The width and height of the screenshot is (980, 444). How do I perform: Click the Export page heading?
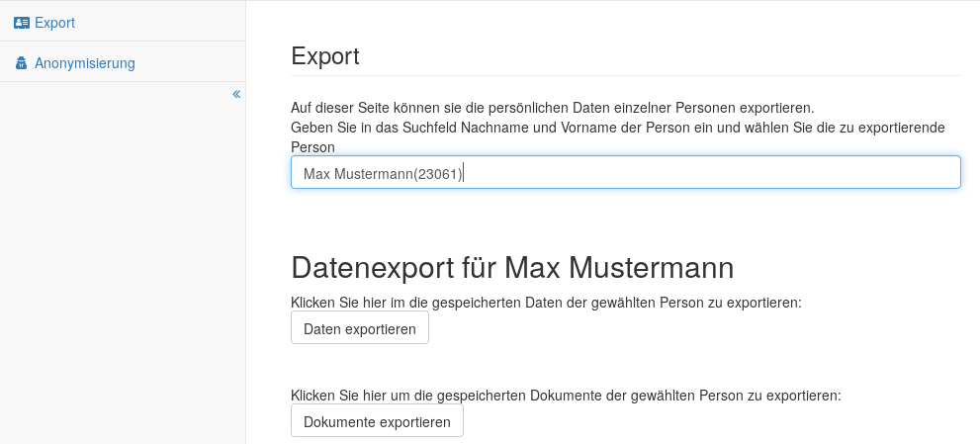324,56
